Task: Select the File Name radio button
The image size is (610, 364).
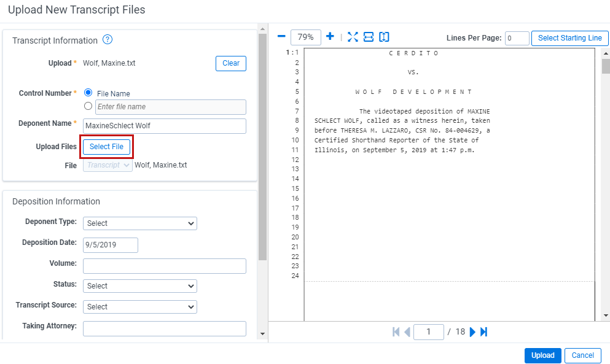Action: (88, 93)
